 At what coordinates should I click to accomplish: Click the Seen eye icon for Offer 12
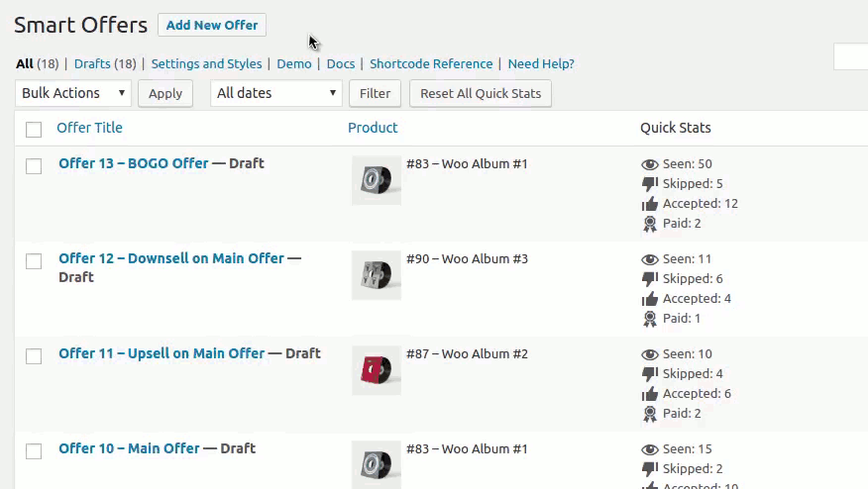tap(650, 259)
